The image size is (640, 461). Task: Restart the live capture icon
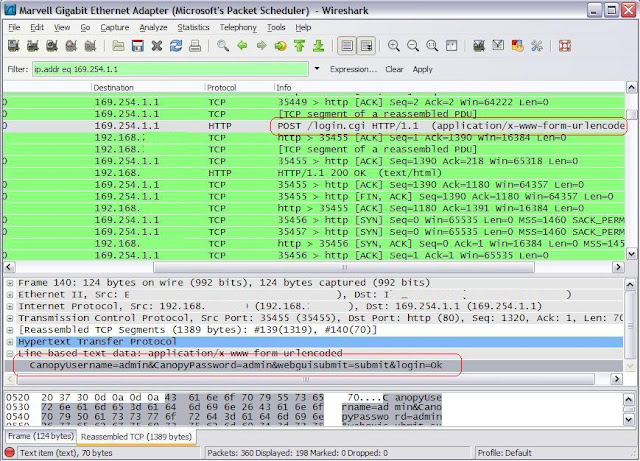click(x=90, y=46)
